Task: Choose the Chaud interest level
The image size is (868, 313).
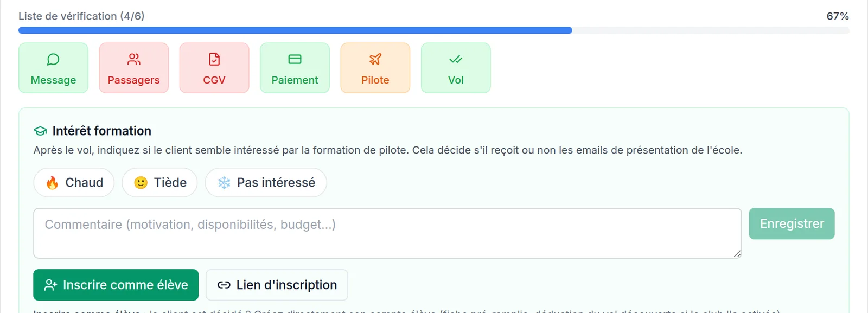Action: pos(74,183)
